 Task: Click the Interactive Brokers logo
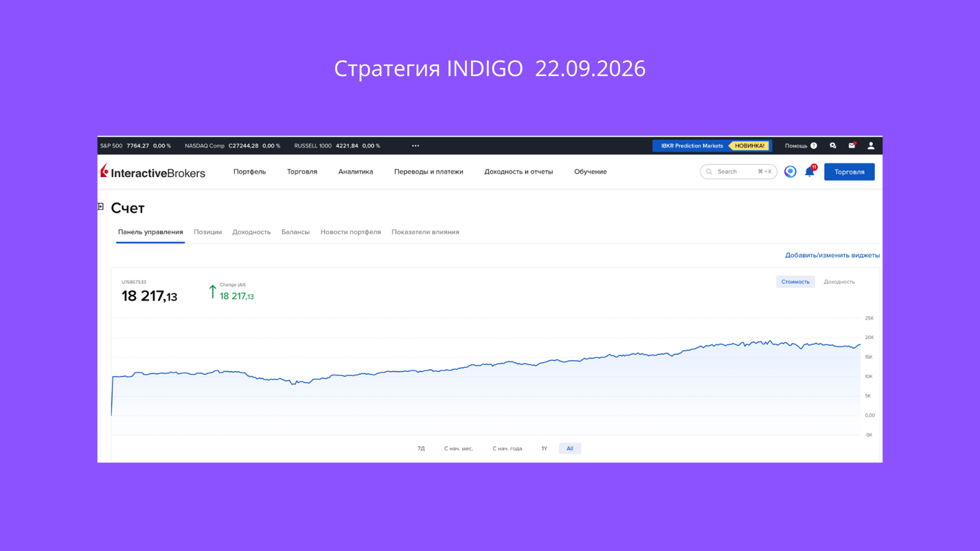(x=152, y=172)
